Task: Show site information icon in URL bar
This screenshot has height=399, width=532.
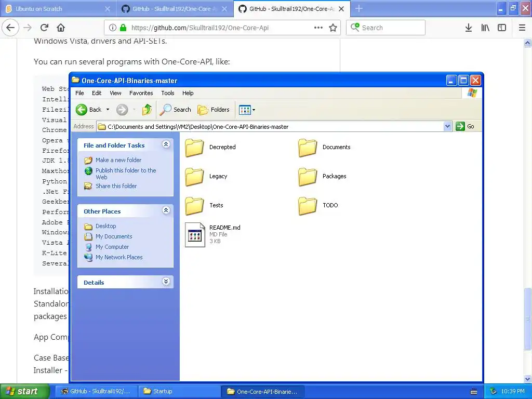Action: point(113,28)
